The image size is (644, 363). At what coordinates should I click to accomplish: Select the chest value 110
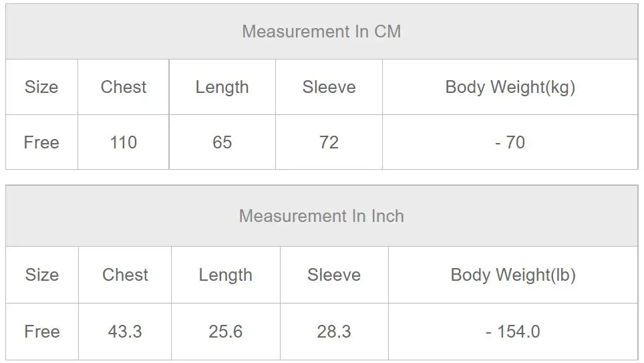point(123,142)
